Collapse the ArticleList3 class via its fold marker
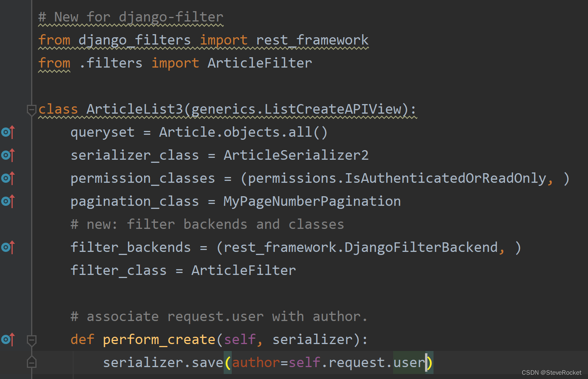Image resolution: width=588 pixels, height=379 pixels. tap(32, 110)
